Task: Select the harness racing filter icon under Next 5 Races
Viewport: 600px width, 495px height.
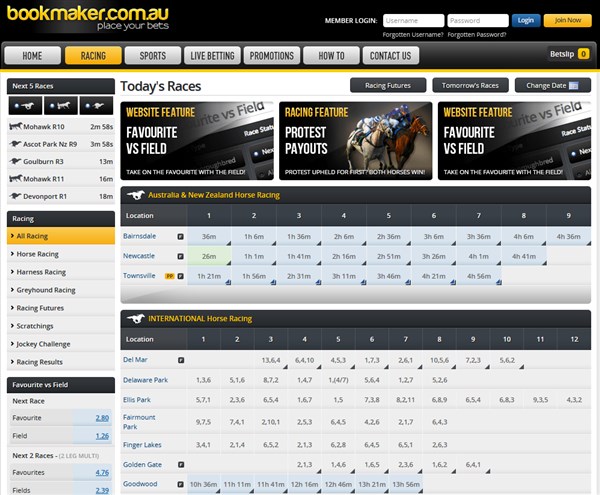Action: pos(61,105)
